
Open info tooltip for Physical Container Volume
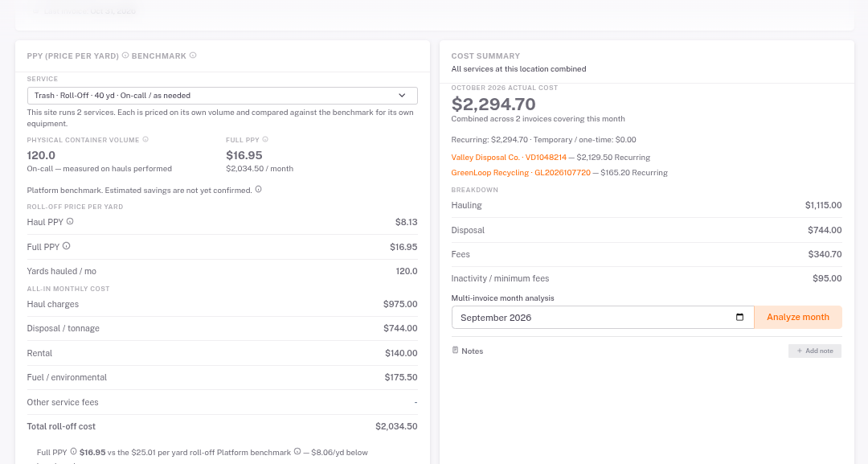(145, 140)
